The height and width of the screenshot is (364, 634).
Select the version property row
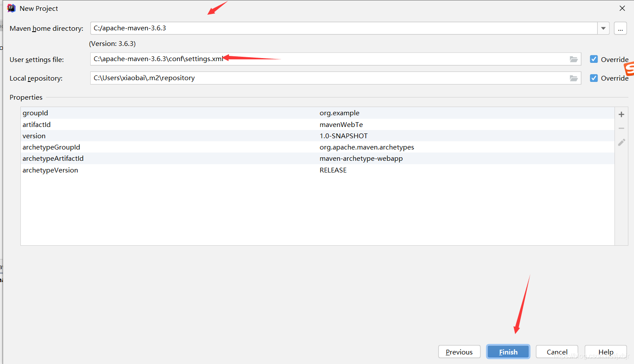[x=317, y=136]
